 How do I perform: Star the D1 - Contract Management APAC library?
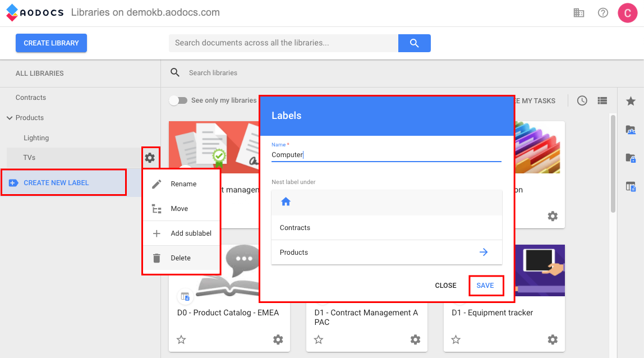click(x=318, y=339)
